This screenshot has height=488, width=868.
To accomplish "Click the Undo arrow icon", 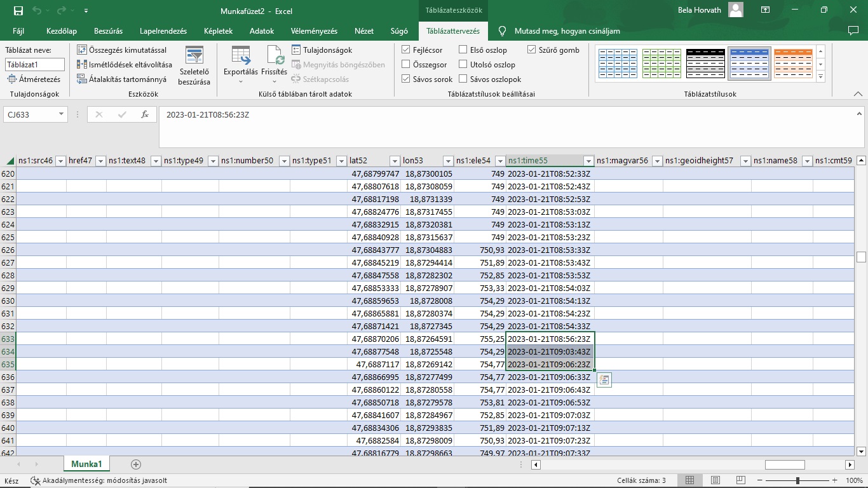I will pos(37,11).
